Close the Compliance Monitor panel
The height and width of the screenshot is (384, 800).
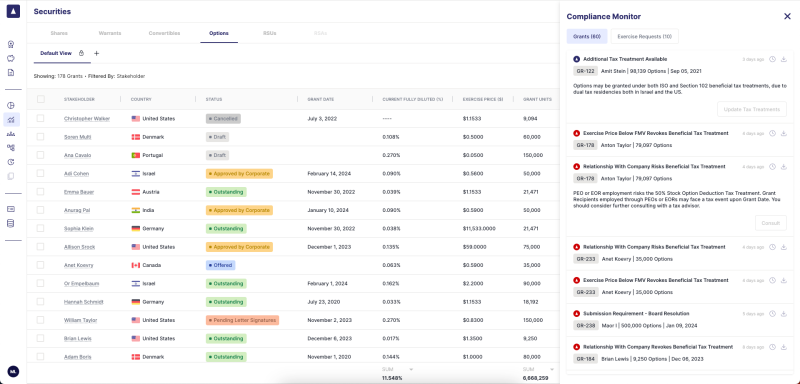click(x=787, y=16)
